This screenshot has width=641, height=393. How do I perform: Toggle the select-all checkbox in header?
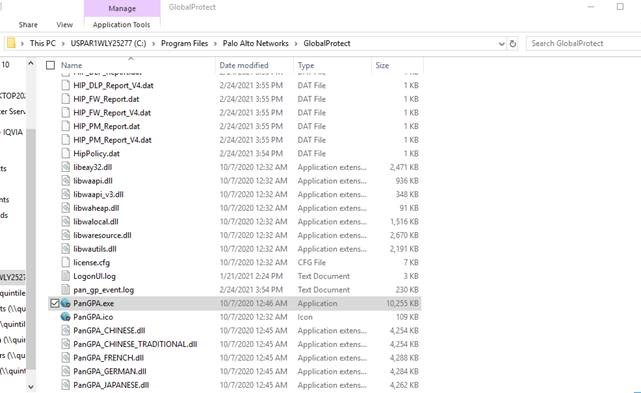click(50, 65)
